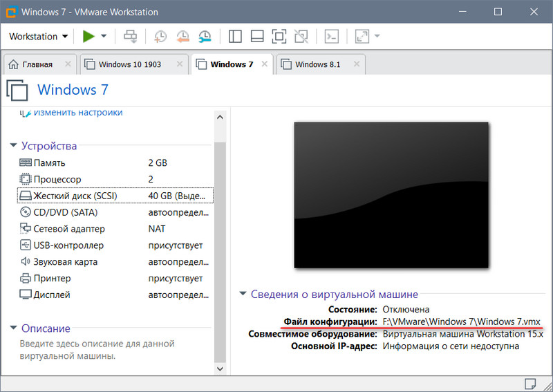Viewport: 553px width, 392px height.
Task: Click the VMware Workstation title bar logo
Action: (x=11, y=12)
